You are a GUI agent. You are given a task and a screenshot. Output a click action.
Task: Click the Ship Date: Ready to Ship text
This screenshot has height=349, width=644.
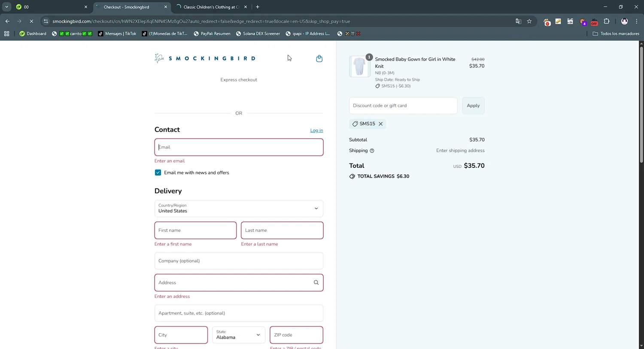coord(397,79)
